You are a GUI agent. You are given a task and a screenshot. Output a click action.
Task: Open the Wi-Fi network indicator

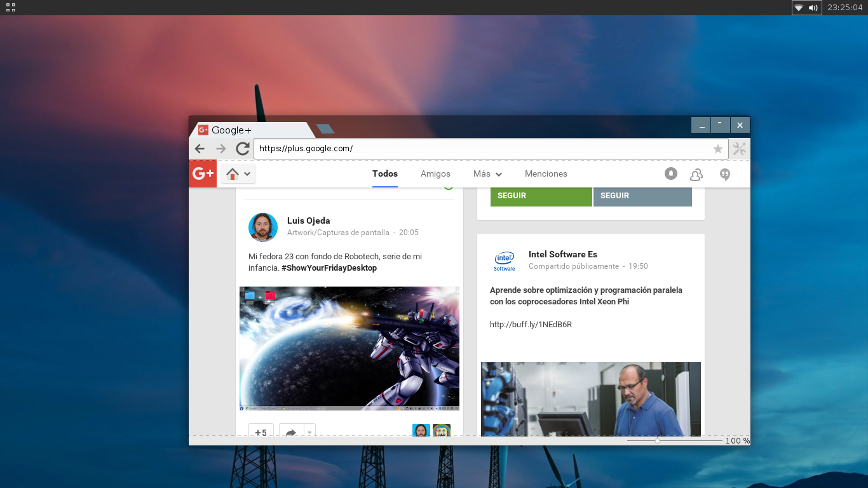[x=799, y=8]
